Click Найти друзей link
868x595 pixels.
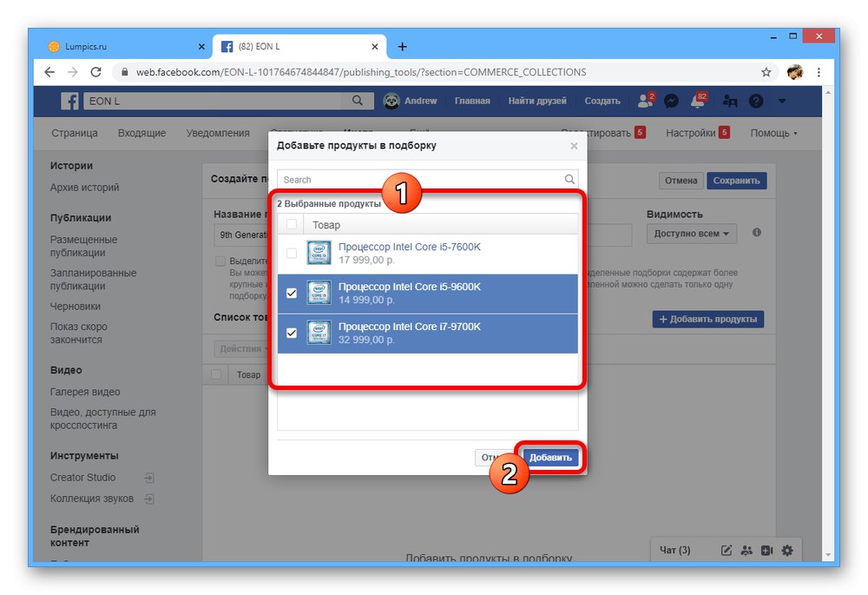click(537, 101)
